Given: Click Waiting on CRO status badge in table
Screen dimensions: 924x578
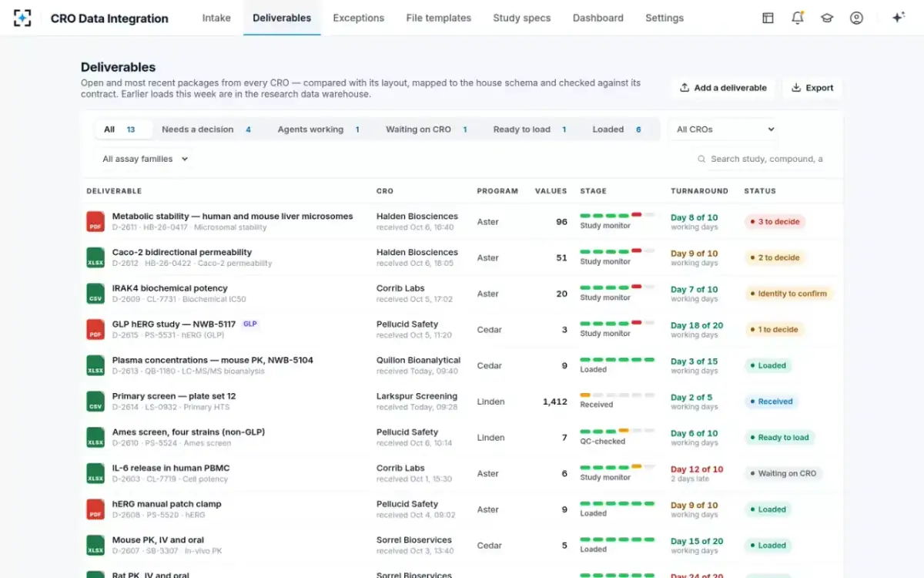Looking at the screenshot, I should click(x=783, y=473).
